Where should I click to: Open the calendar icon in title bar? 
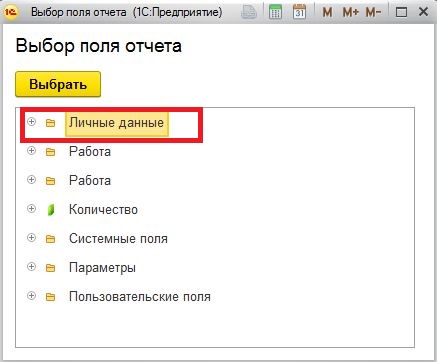(299, 12)
